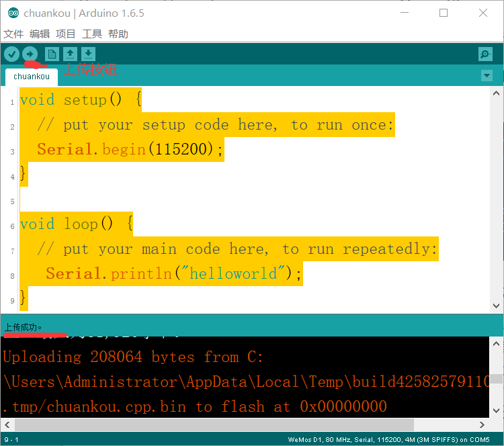Click the editor scrollbar up arrow
The height and width of the screenshot is (446, 504).
[497, 93]
